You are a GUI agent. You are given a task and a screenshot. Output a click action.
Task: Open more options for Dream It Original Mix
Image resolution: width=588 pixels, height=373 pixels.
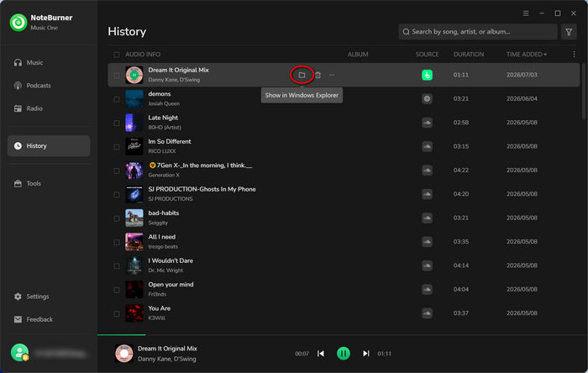pos(332,75)
